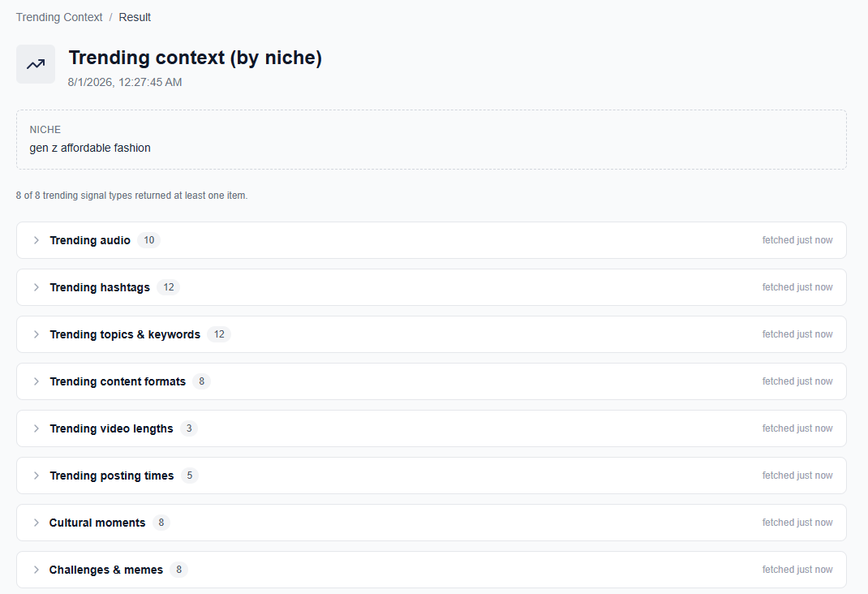The height and width of the screenshot is (594, 868).
Task: Select the Trending content formats title
Action: pos(118,381)
